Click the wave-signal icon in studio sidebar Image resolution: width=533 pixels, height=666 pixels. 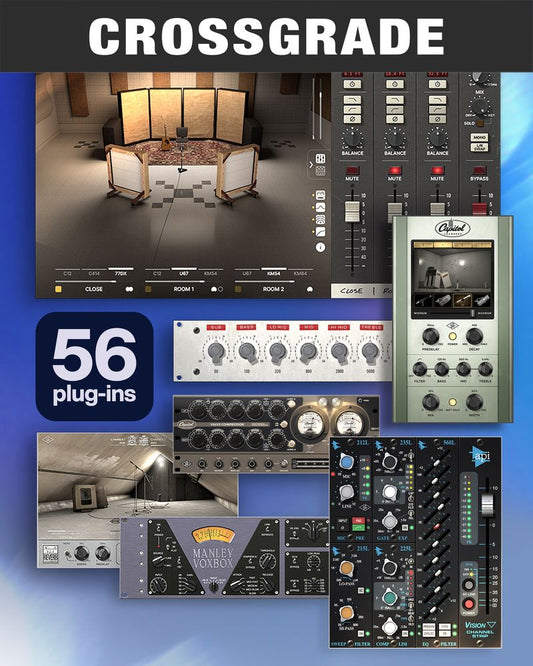320,220
